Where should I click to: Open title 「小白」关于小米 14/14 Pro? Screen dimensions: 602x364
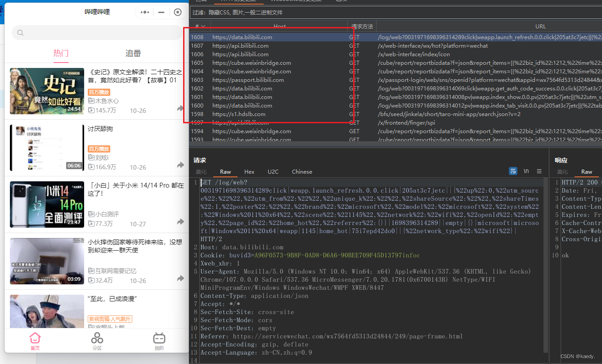pos(135,189)
